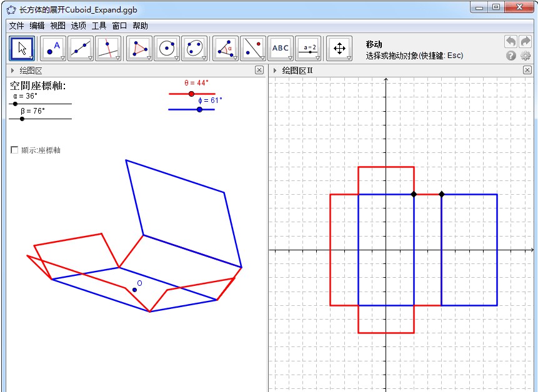Open the Polygon tool dropdown arrow
Image resolution: width=538 pixels, height=392 pixels.
(x=149, y=58)
